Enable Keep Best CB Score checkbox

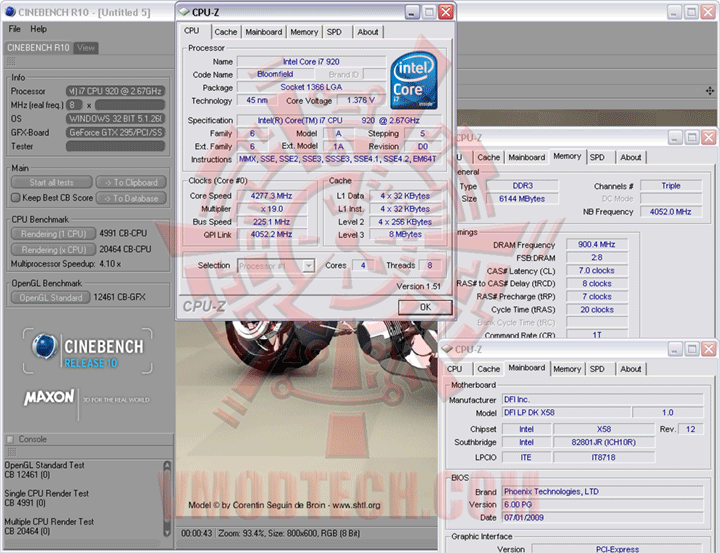tap(16, 198)
